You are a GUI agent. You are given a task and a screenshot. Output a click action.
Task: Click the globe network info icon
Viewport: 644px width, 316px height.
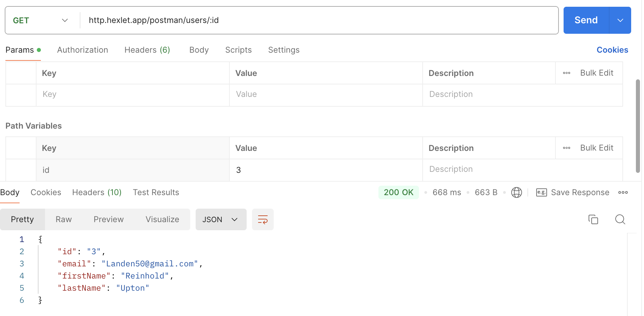coord(516,192)
